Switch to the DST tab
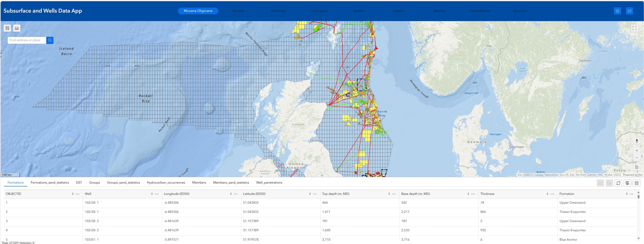Screen dimensions: 644x244 pyautogui.click(x=79, y=182)
